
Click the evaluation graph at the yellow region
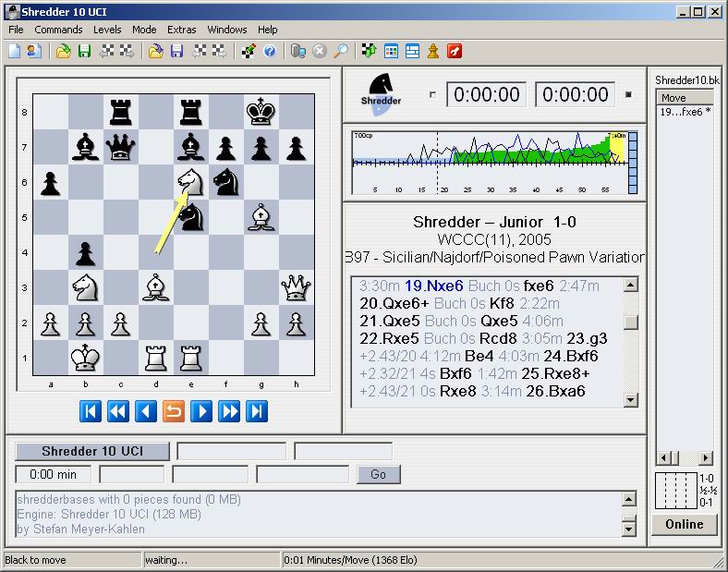[x=617, y=148]
